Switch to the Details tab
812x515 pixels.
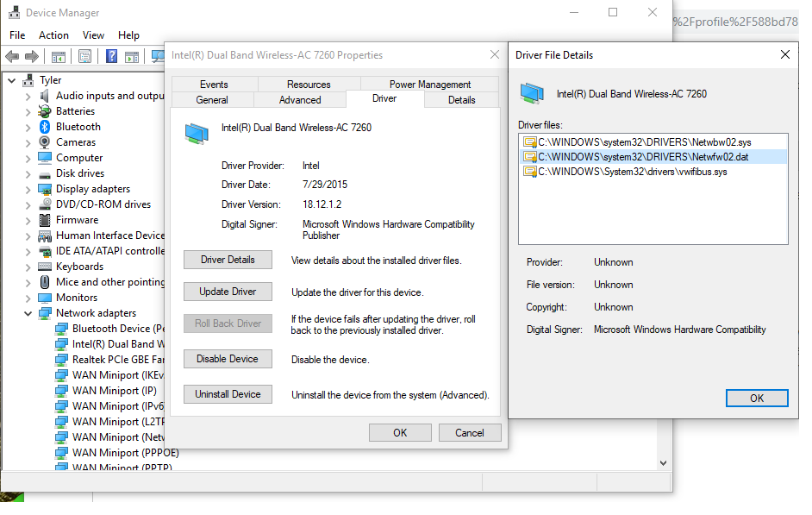(x=461, y=100)
